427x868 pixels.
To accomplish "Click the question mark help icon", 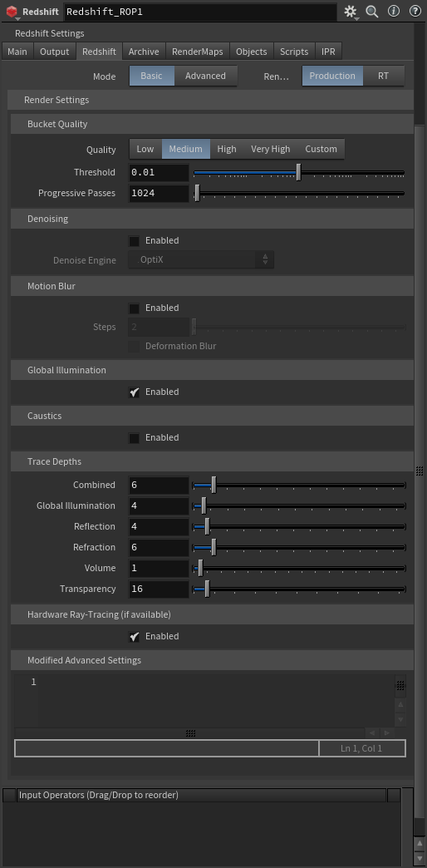I will click(415, 11).
